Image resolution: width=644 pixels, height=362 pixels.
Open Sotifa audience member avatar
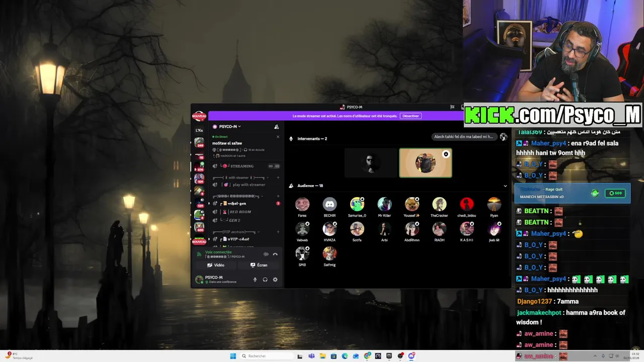(x=357, y=229)
